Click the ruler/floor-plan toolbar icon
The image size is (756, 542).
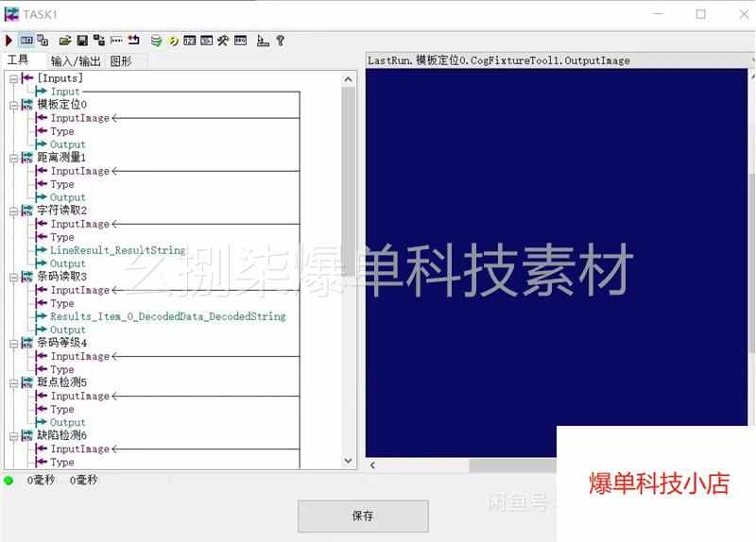point(263,41)
